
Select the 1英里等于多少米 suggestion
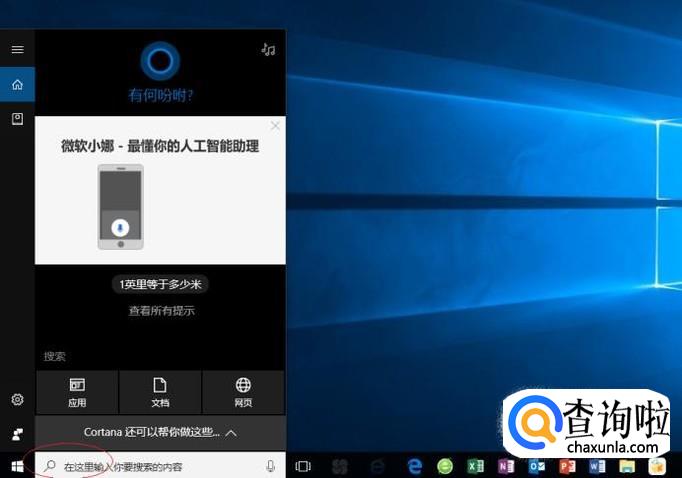[160, 284]
